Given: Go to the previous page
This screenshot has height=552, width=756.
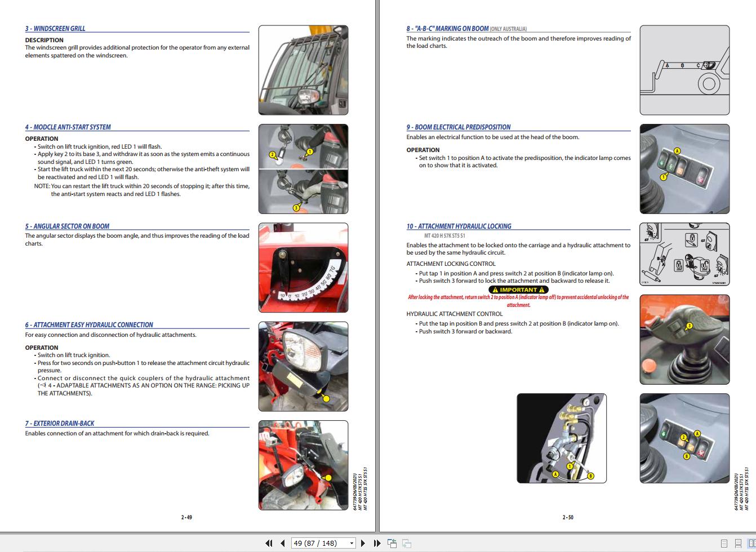Looking at the screenshot, I should click(283, 543).
